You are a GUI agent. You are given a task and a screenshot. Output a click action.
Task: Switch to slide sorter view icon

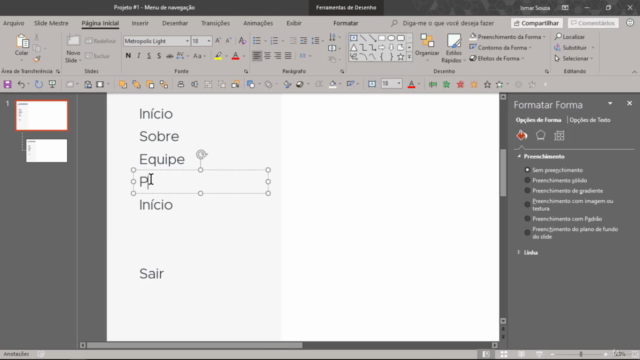(504, 354)
